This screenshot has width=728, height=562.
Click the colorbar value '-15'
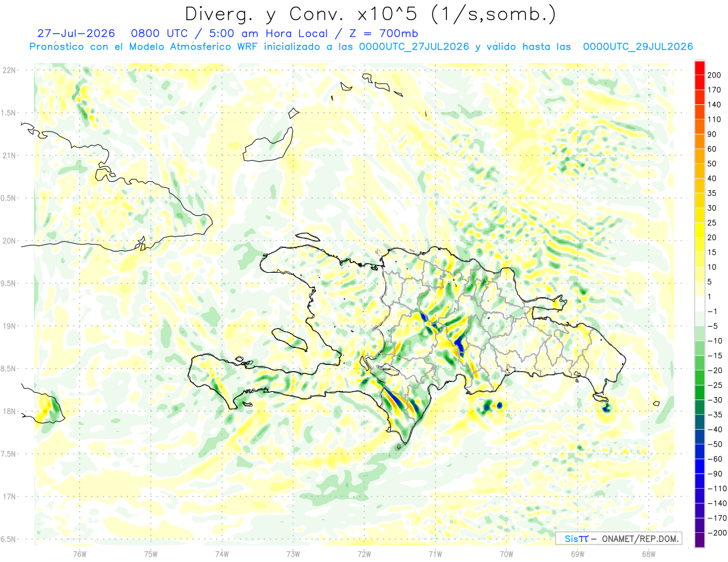(x=715, y=356)
